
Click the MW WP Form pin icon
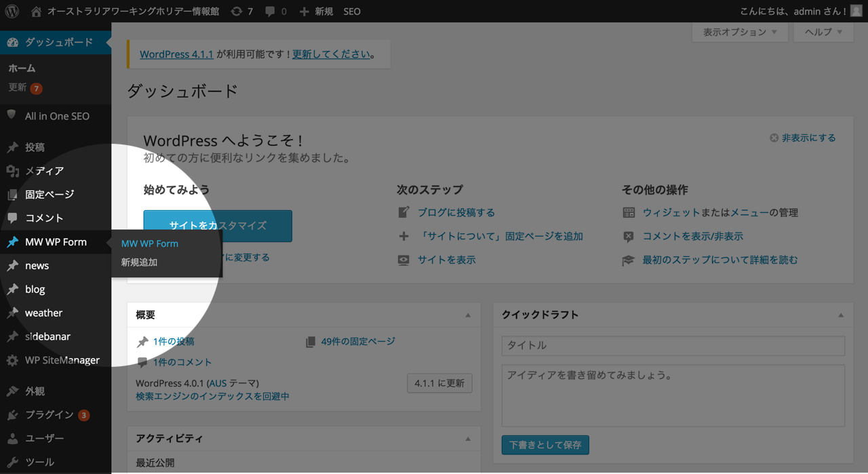[x=12, y=242]
